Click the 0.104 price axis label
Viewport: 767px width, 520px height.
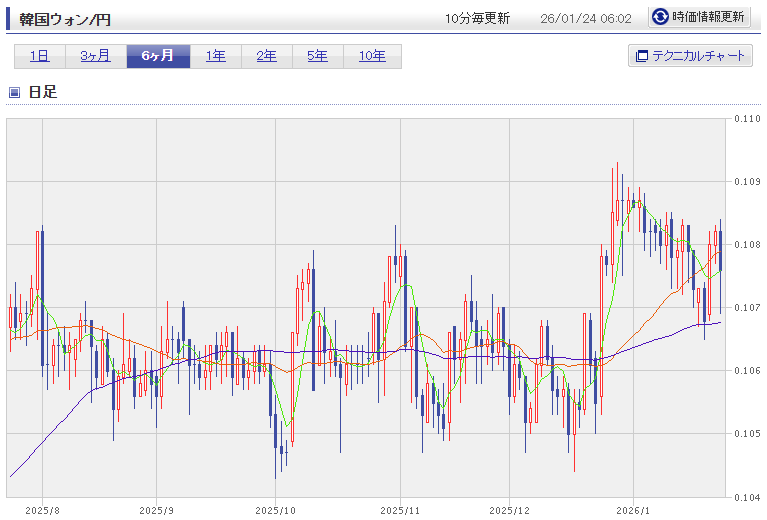click(748, 496)
